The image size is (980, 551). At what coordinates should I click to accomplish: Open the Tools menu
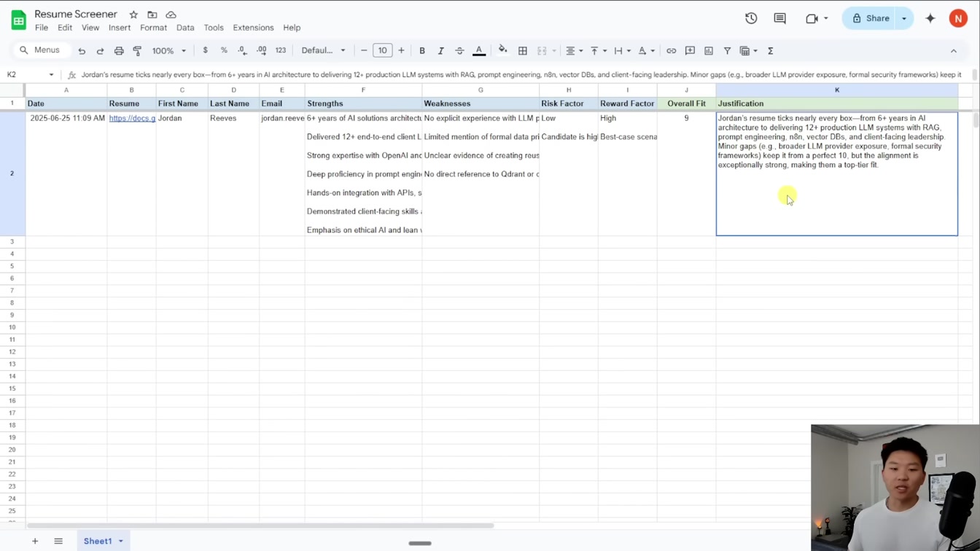pos(214,28)
